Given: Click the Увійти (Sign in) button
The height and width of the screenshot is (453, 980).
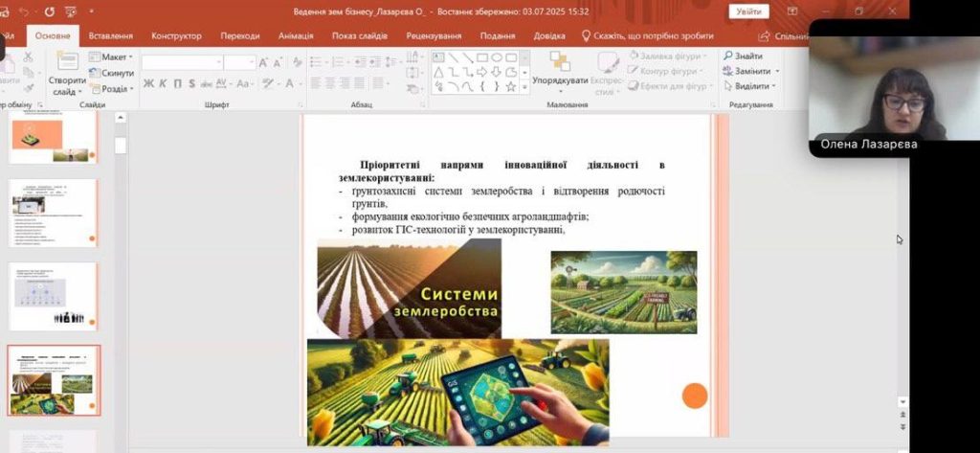Looking at the screenshot, I should click(747, 11).
